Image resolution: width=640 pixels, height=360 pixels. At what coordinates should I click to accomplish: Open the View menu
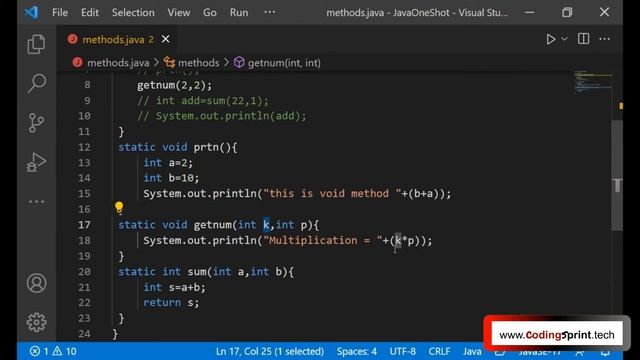(x=178, y=12)
